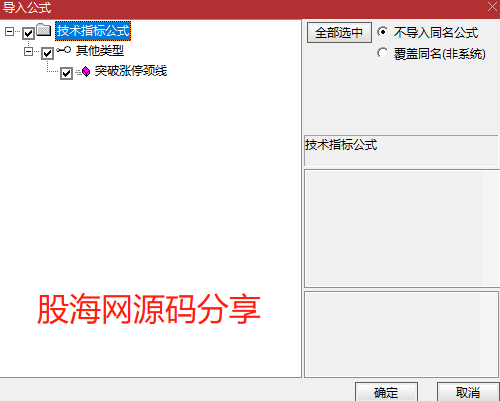This screenshot has height=401, width=500.
Task: Select the 突破涨停颈线 formula entry
Action: pos(131,71)
